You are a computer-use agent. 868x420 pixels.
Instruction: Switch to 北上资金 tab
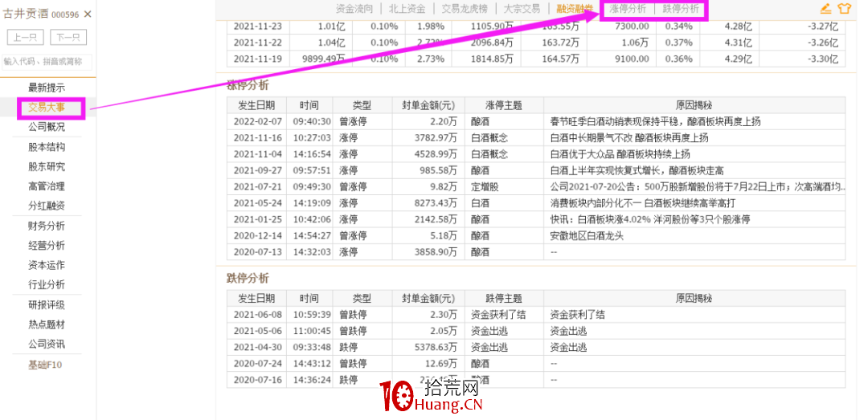click(407, 8)
